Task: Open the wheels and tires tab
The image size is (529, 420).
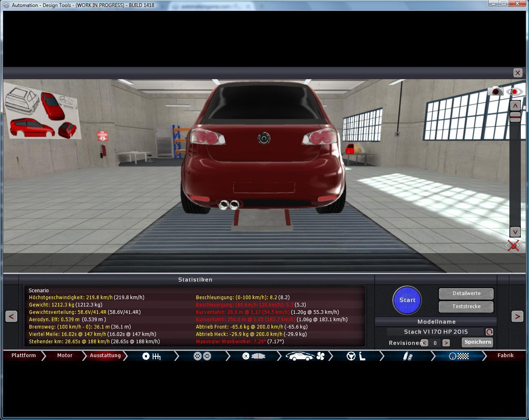Action: point(202,356)
